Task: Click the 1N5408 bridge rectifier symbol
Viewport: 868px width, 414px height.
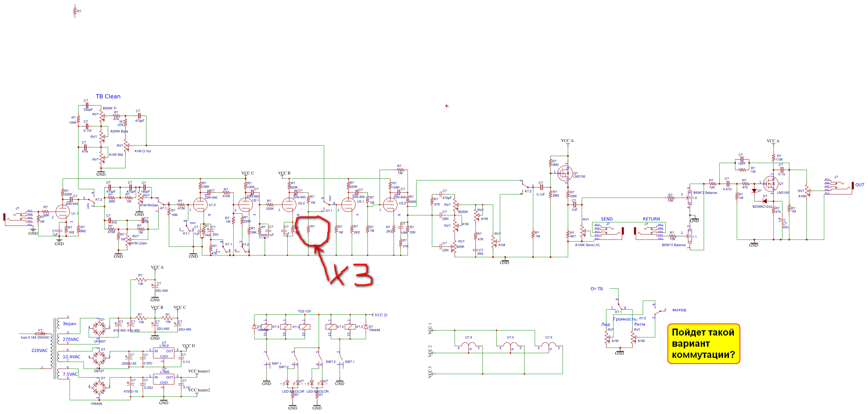Action: (x=99, y=387)
